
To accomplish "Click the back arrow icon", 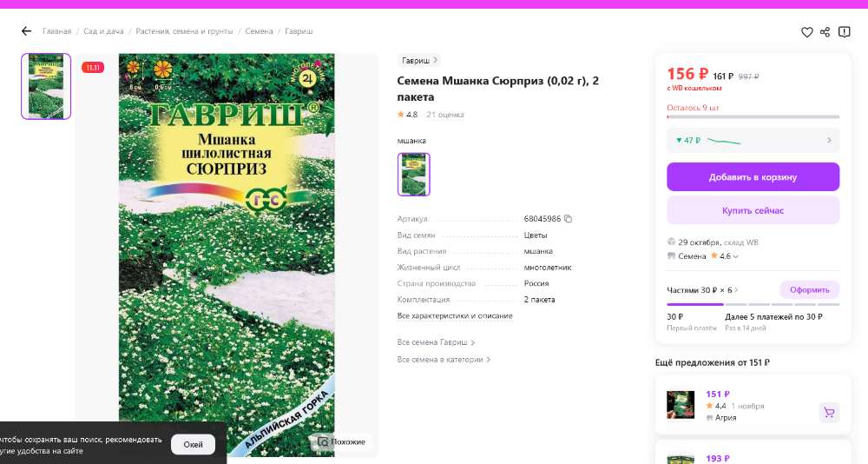I will (x=26, y=31).
